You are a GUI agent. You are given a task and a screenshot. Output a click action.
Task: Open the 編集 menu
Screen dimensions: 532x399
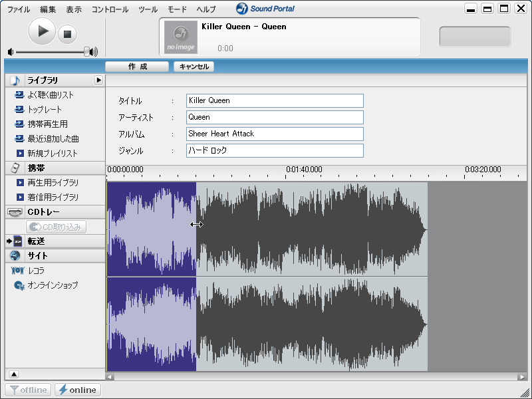[x=48, y=9]
